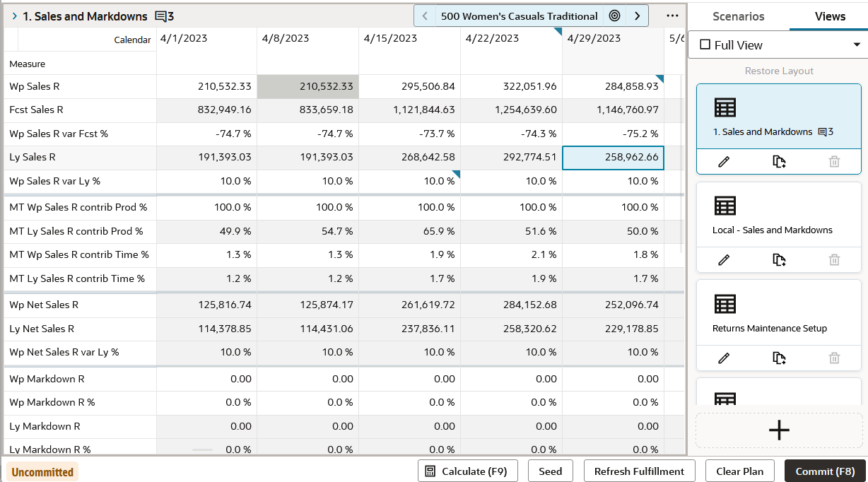Edit the 1. Sales and Markdowns view
This screenshot has width=868, height=482.
(724, 162)
